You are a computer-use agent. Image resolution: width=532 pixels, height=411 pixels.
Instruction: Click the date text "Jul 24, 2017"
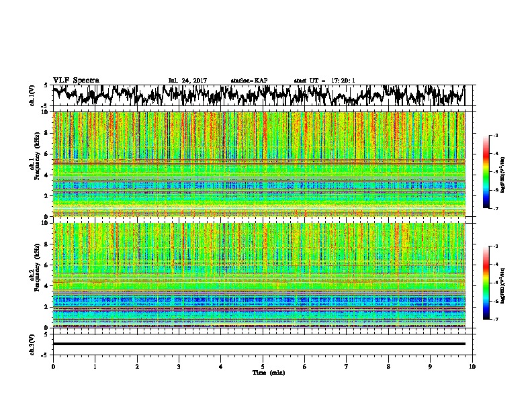pos(187,81)
